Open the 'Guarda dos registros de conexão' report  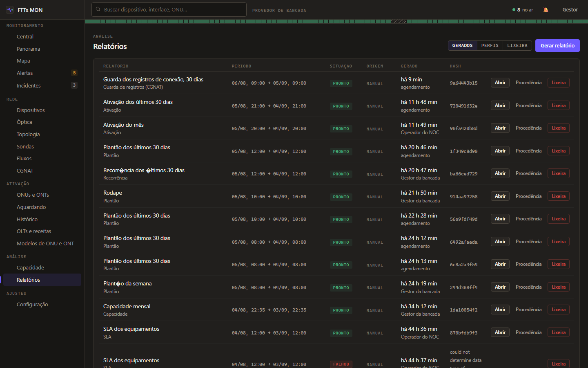click(x=500, y=83)
